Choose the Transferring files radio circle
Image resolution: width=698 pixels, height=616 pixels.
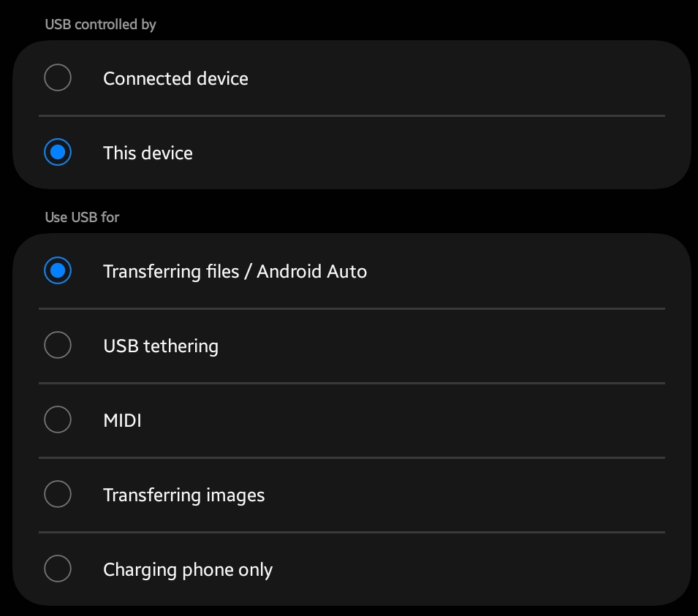[x=58, y=271]
